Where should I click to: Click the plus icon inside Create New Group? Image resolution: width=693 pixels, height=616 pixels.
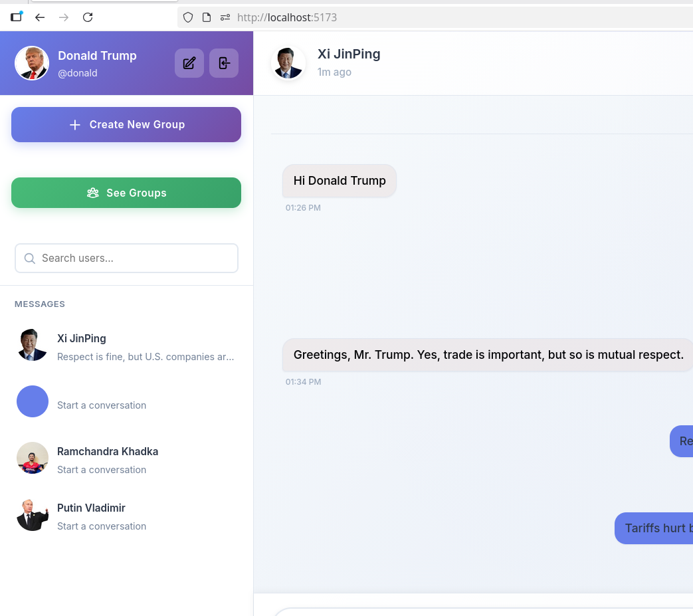(x=75, y=124)
